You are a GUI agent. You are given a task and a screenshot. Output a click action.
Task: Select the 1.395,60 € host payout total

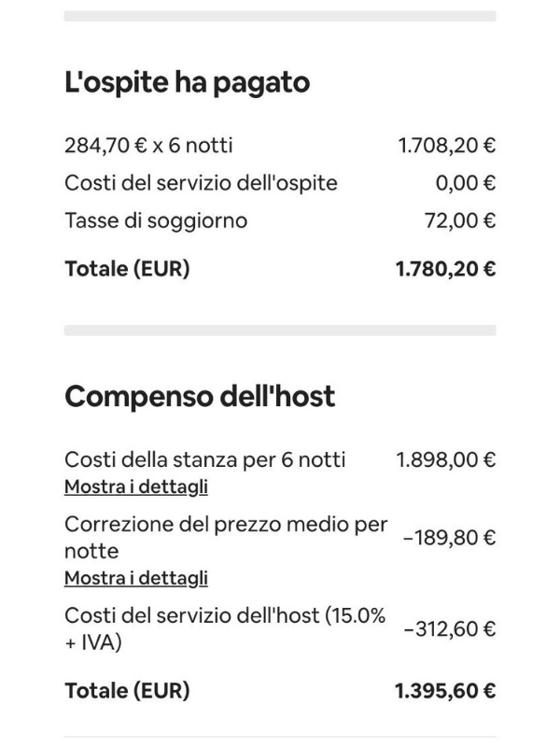click(x=445, y=691)
